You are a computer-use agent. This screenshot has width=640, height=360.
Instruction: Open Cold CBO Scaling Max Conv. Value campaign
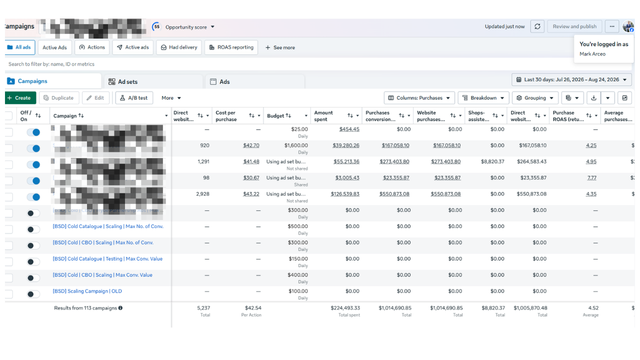[102, 275]
